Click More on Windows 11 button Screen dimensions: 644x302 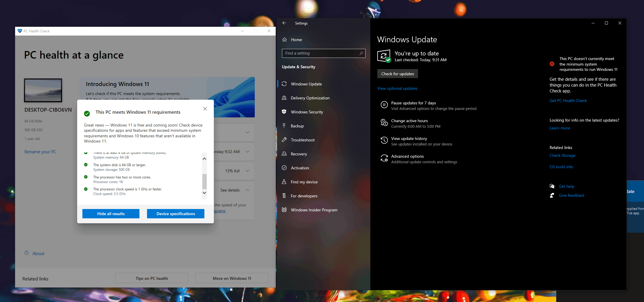pyautogui.click(x=232, y=278)
